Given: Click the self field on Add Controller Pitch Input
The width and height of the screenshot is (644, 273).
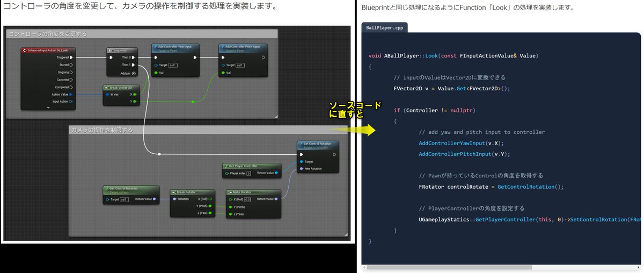Looking at the screenshot, I should (240, 64).
